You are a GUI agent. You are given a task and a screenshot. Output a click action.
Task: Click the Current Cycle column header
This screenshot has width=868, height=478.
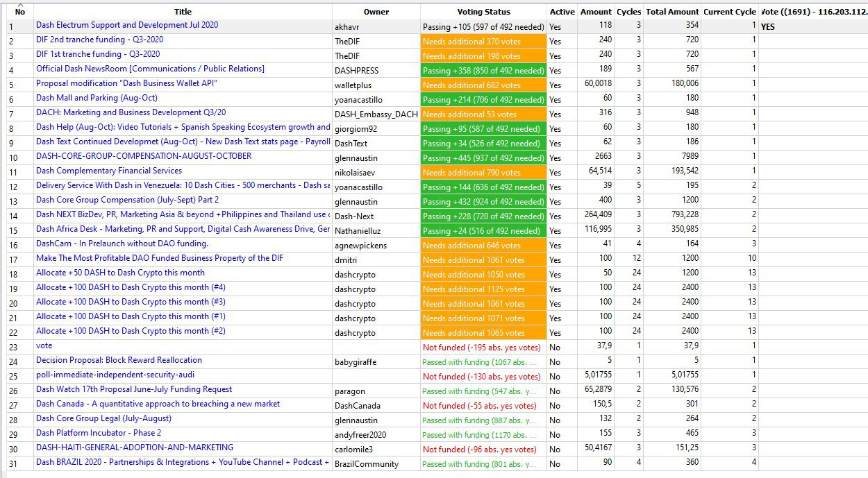coord(730,12)
